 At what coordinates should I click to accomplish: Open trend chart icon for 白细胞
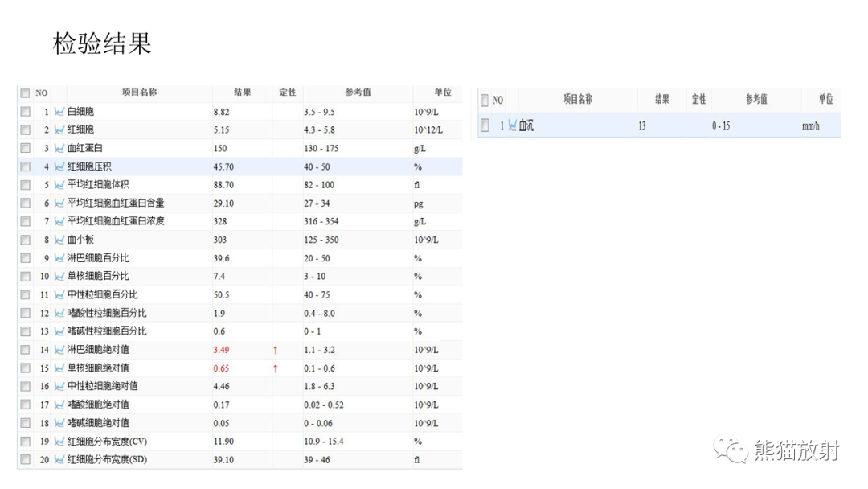tap(59, 112)
